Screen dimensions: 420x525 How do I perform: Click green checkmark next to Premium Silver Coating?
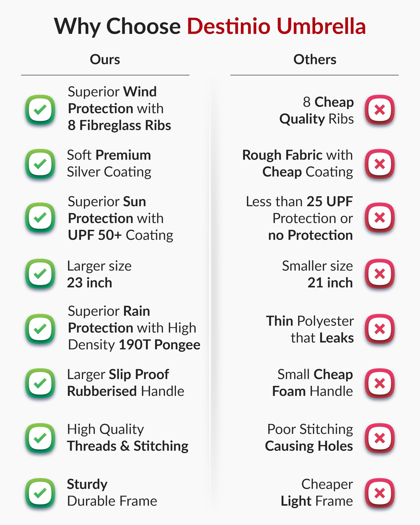(x=40, y=164)
